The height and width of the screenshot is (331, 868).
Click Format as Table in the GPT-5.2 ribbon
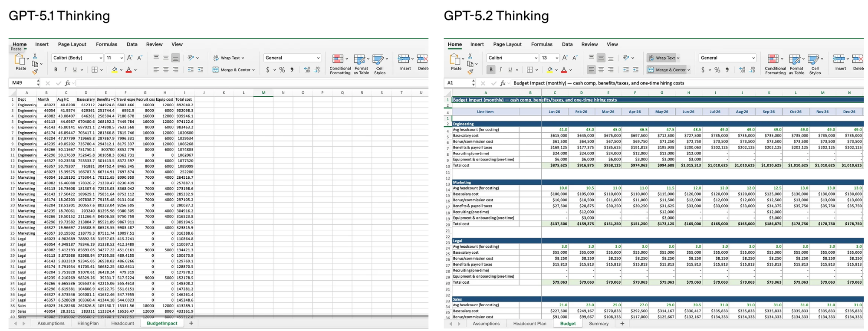(x=796, y=64)
